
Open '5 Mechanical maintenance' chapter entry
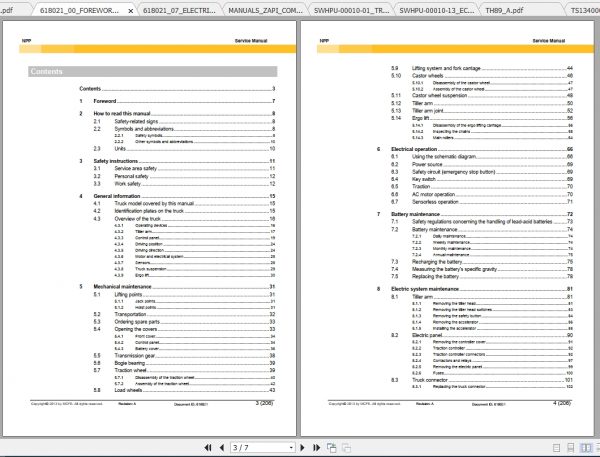pyautogui.click(x=177, y=287)
